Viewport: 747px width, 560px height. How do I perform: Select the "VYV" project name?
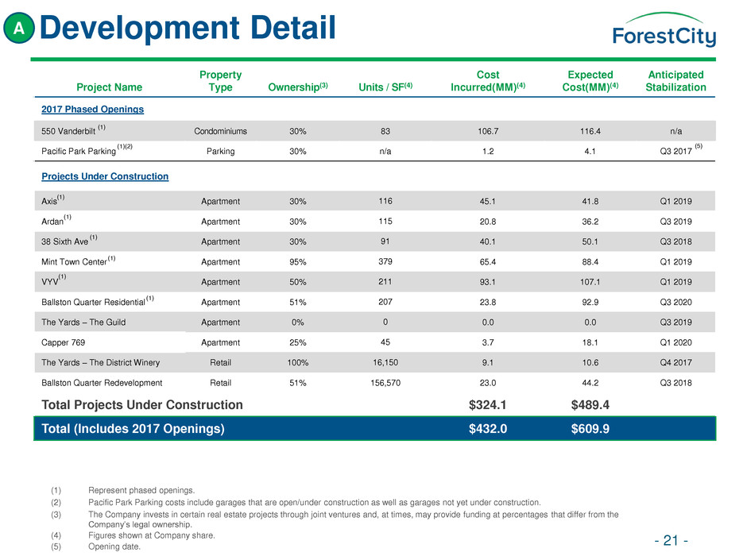click(50, 281)
